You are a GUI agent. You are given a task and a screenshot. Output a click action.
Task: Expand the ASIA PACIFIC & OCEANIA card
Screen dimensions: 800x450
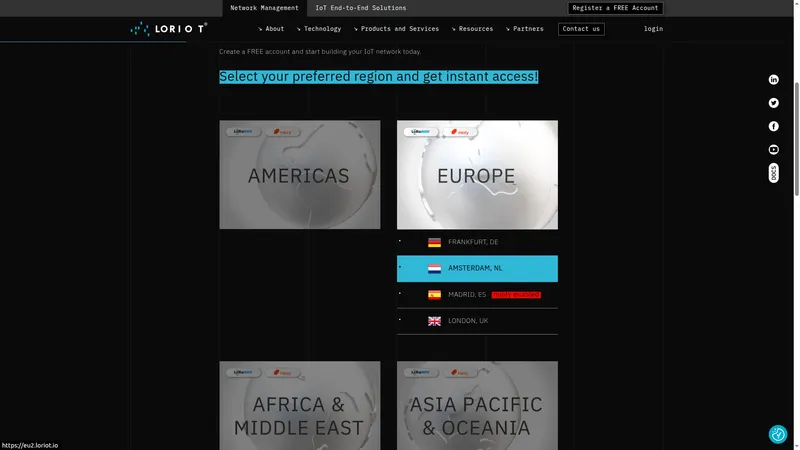coord(477,406)
